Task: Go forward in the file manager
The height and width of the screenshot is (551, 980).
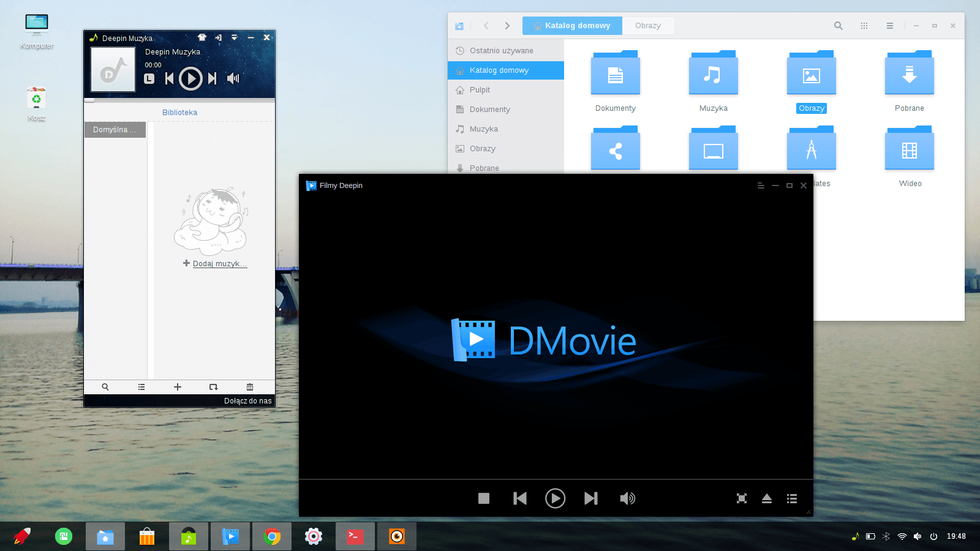Action: tap(507, 26)
